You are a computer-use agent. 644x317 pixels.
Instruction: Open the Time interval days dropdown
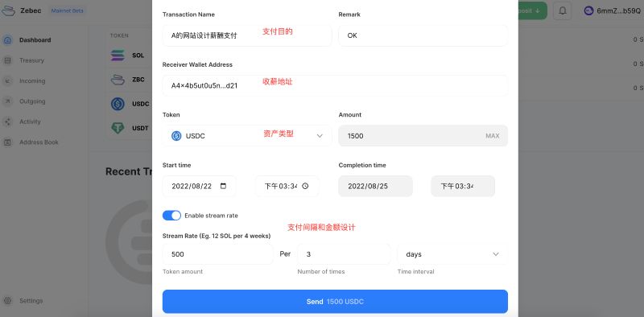(x=452, y=254)
